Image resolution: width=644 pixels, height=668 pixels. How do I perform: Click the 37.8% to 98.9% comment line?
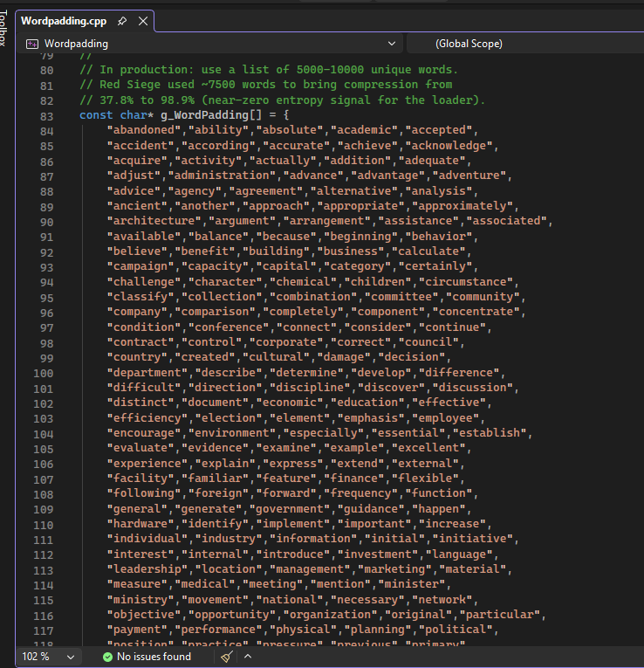coord(282,100)
